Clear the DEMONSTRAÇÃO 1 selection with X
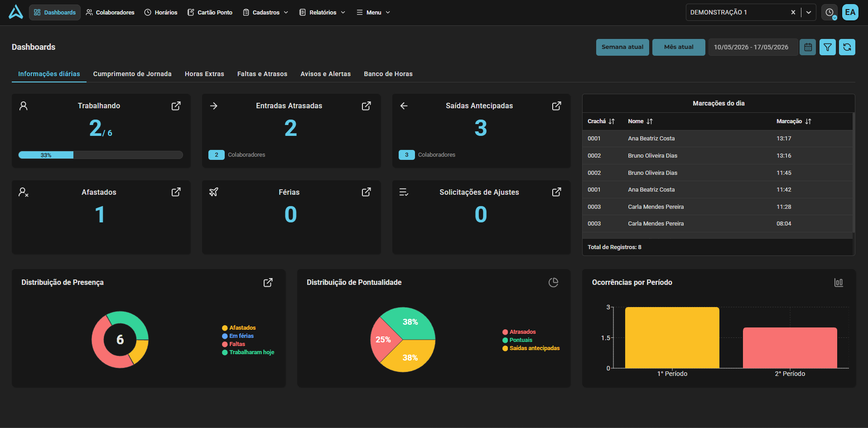Image resolution: width=868 pixels, height=428 pixels. [793, 12]
